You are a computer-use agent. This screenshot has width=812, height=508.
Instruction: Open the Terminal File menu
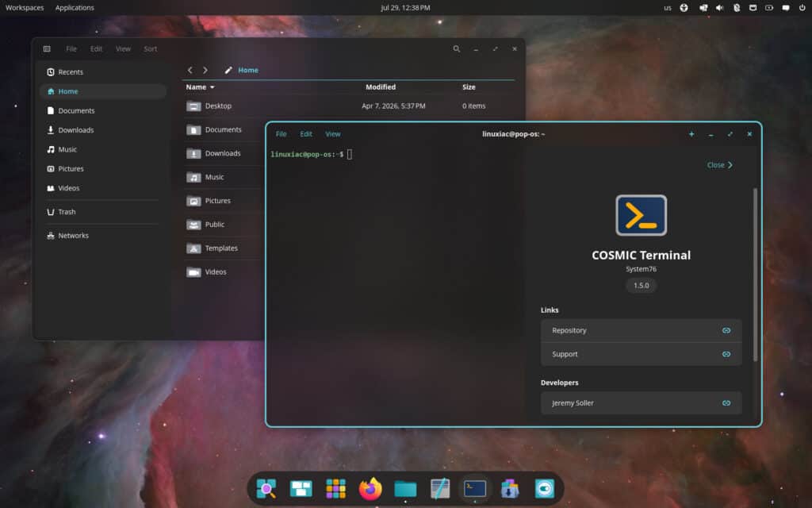click(282, 133)
